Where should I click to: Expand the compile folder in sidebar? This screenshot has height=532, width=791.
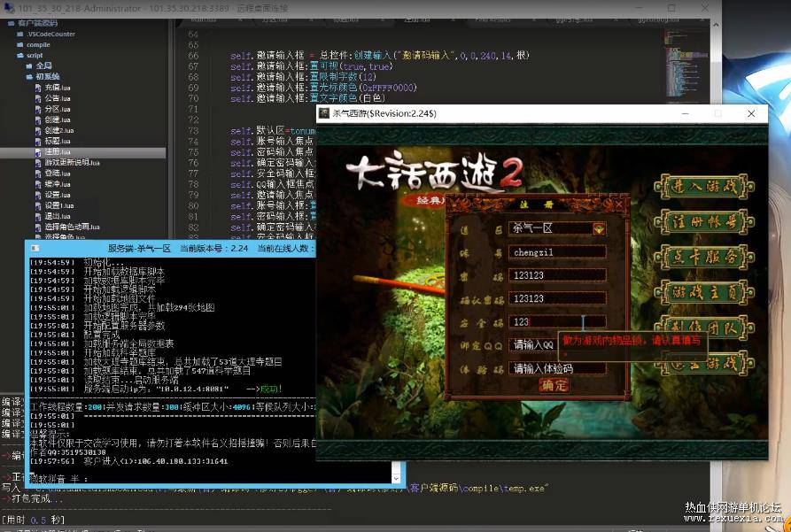(x=20, y=45)
